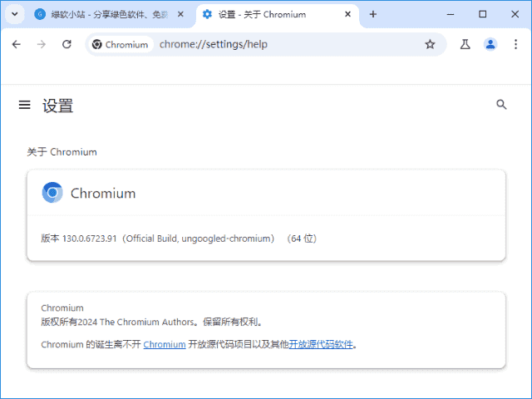The image size is (532, 399).
Task: Click the search settings magnifier icon
Action: 501,105
